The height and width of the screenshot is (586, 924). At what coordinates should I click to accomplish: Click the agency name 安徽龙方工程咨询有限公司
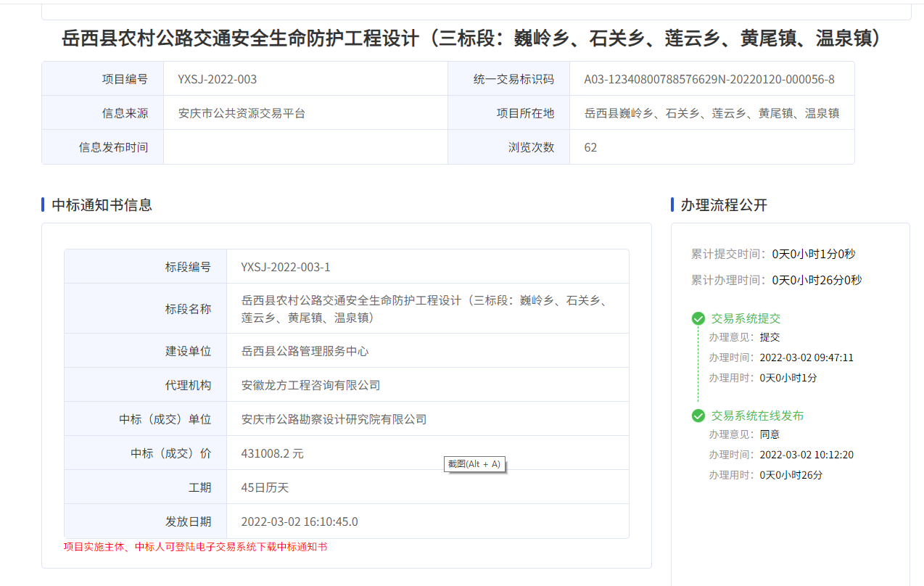pyautogui.click(x=310, y=385)
